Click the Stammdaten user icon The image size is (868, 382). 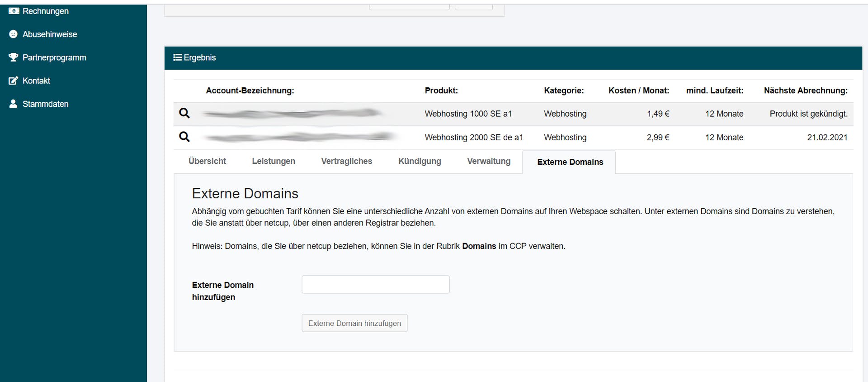pyautogui.click(x=14, y=104)
